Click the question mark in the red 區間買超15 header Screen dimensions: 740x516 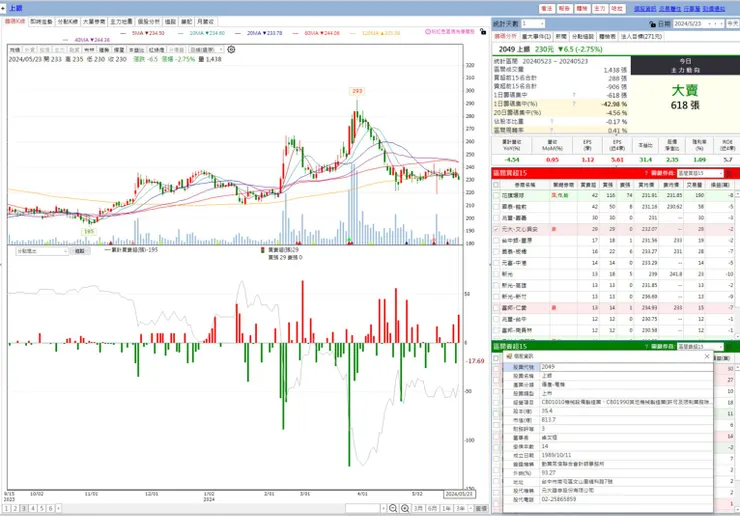(x=646, y=173)
